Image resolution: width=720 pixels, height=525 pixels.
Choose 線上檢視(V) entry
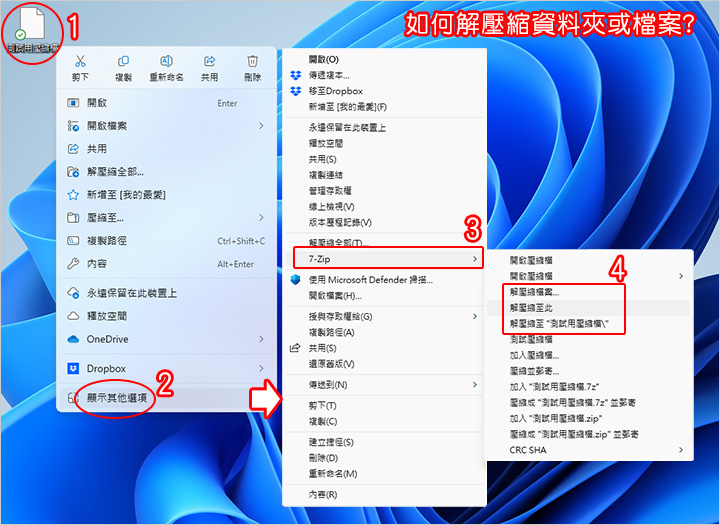click(332, 207)
